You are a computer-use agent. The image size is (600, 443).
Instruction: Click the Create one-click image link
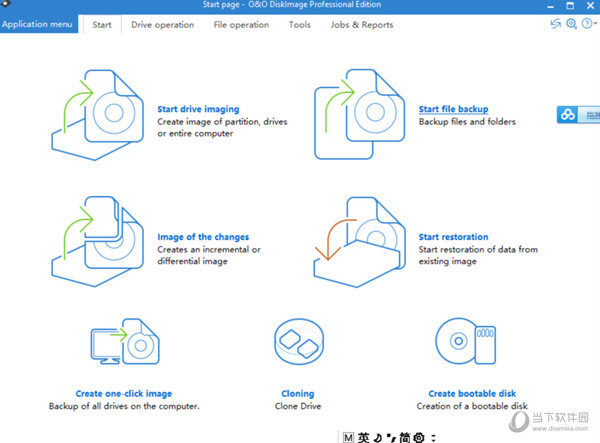click(x=124, y=394)
